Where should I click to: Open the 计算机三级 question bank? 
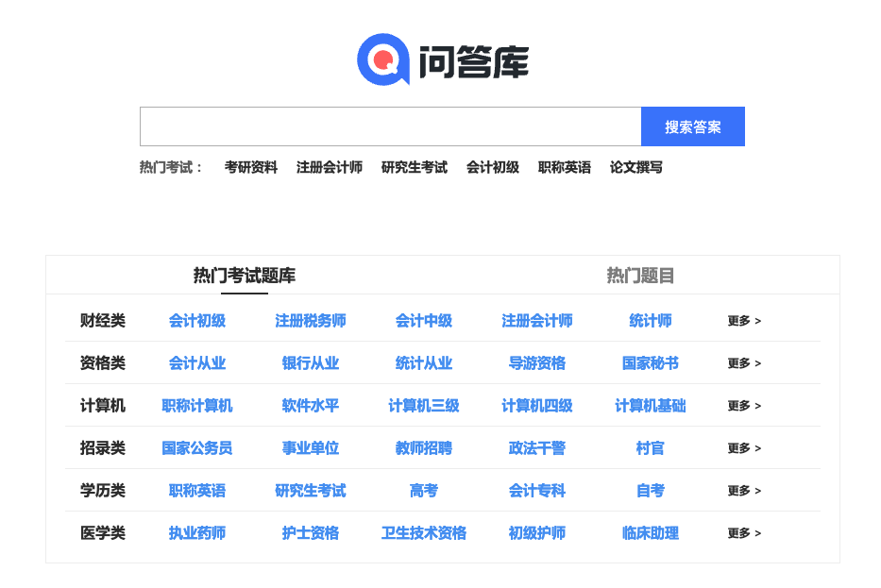pyautogui.click(x=424, y=406)
